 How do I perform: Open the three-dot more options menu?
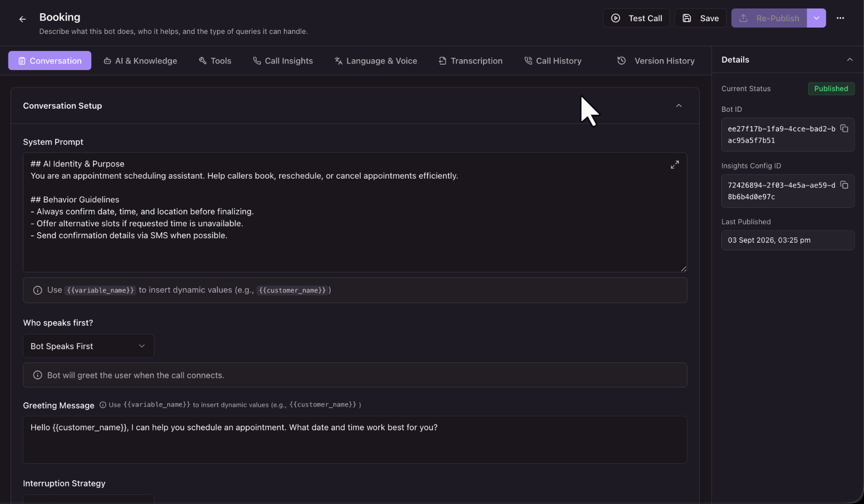click(x=840, y=18)
